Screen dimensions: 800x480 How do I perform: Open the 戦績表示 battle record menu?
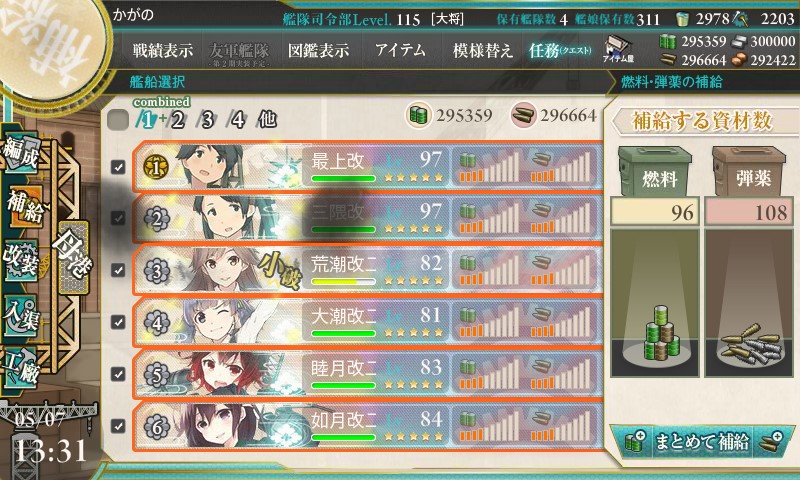tap(163, 50)
